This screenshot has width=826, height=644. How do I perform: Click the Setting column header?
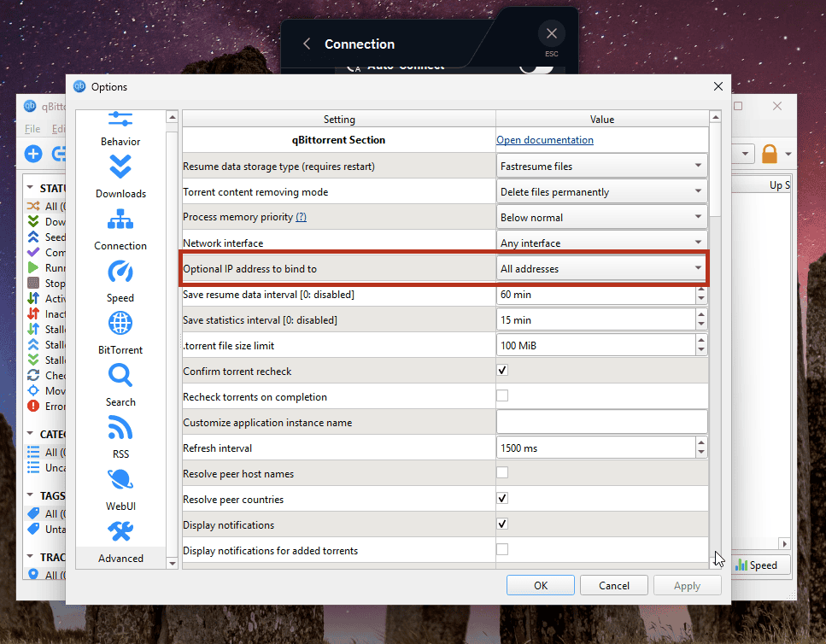[339, 119]
